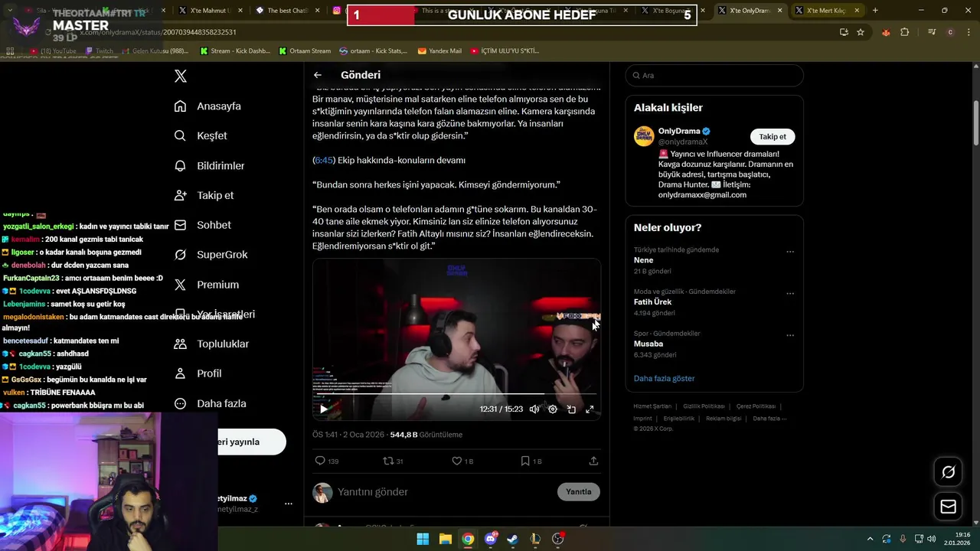
Task: Click OnlyDrama avatar in Alakalı kişiler
Action: tap(644, 136)
